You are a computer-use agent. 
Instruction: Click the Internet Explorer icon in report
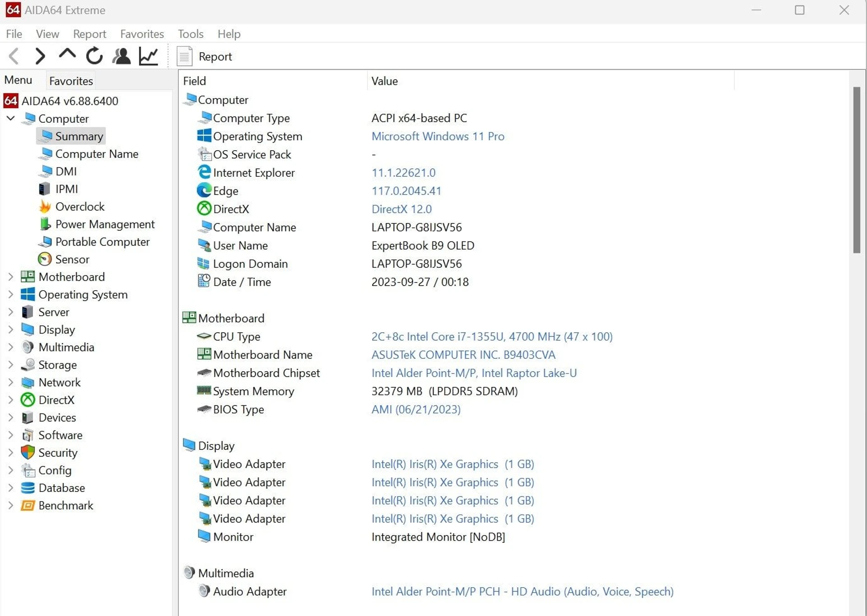pos(204,172)
